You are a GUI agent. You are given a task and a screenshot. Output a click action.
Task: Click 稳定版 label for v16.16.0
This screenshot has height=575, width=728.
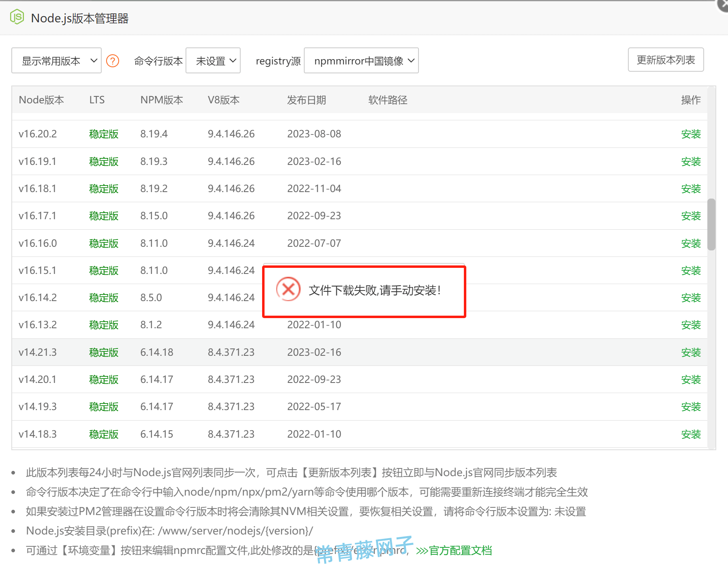pyautogui.click(x=103, y=243)
